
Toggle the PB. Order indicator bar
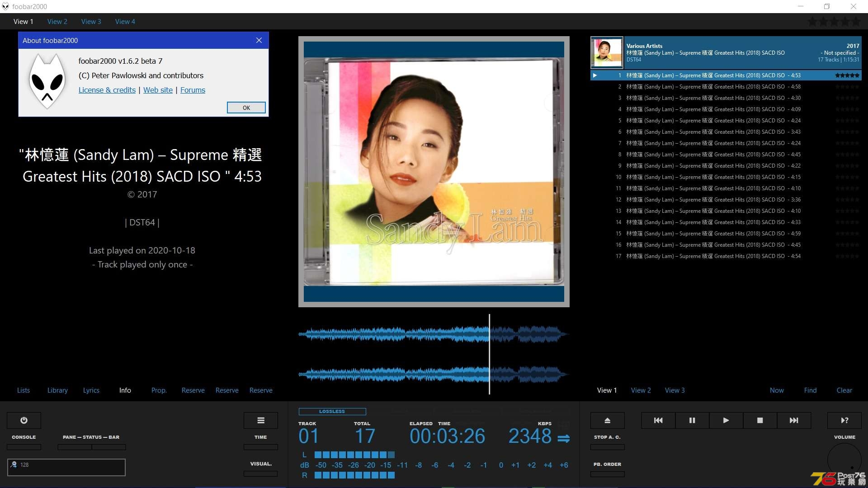click(x=608, y=474)
